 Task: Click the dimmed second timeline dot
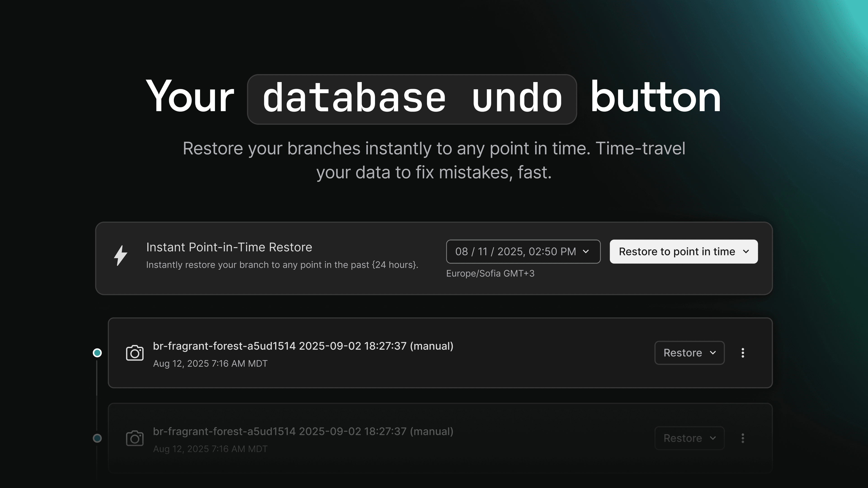[x=97, y=438]
